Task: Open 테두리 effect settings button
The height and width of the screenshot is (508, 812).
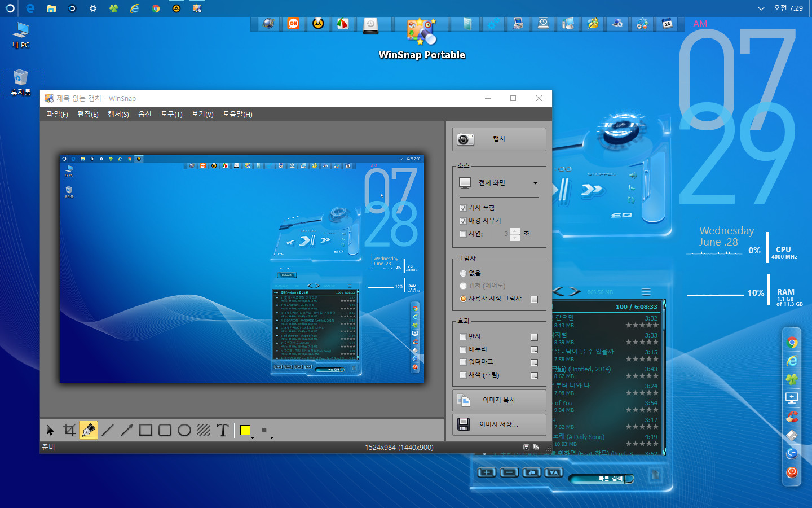Action: (x=535, y=350)
